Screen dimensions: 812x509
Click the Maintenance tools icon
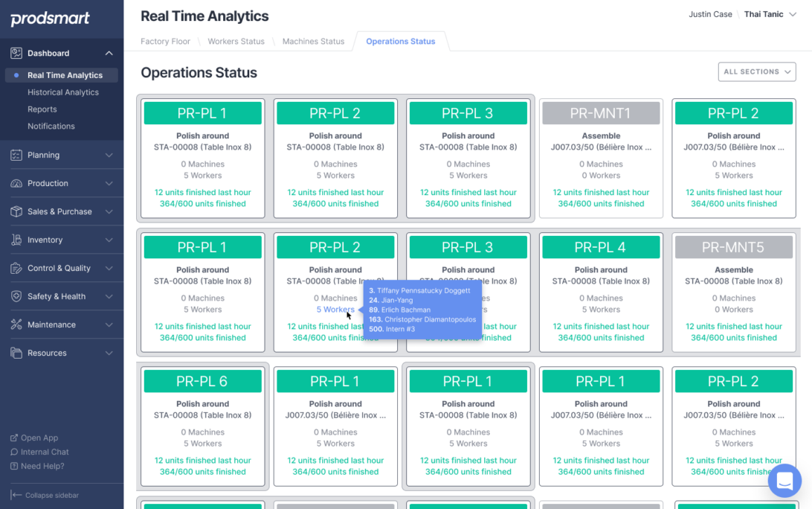(16, 324)
